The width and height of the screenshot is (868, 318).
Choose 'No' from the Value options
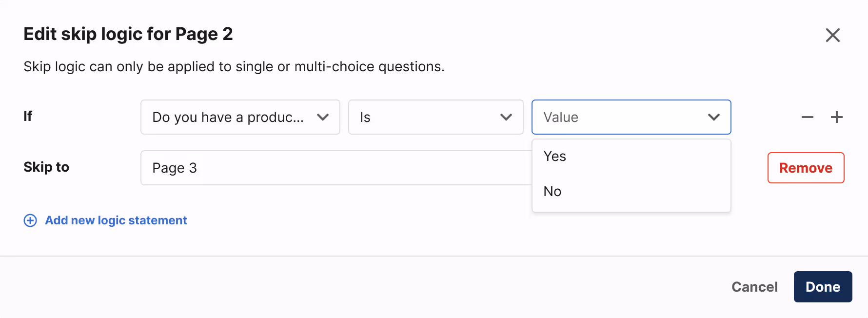click(552, 192)
